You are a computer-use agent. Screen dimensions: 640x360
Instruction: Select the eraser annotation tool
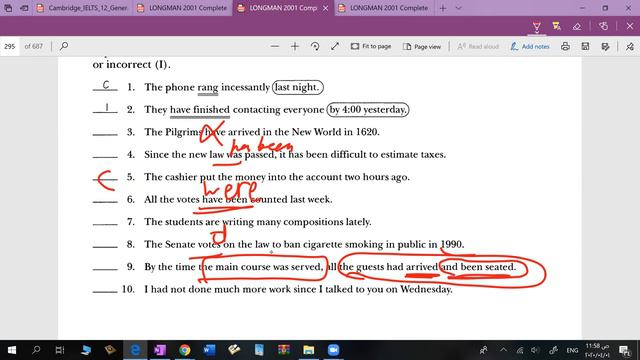coord(576,27)
